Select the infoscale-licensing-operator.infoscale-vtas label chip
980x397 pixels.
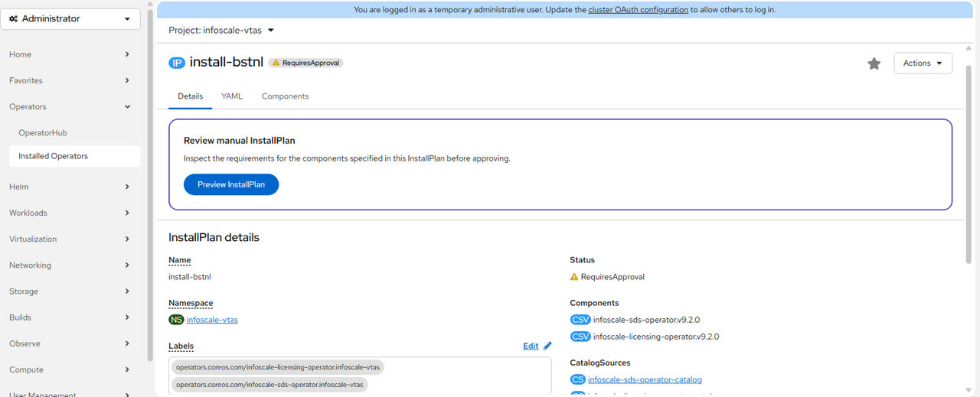click(x=278, y=367)
